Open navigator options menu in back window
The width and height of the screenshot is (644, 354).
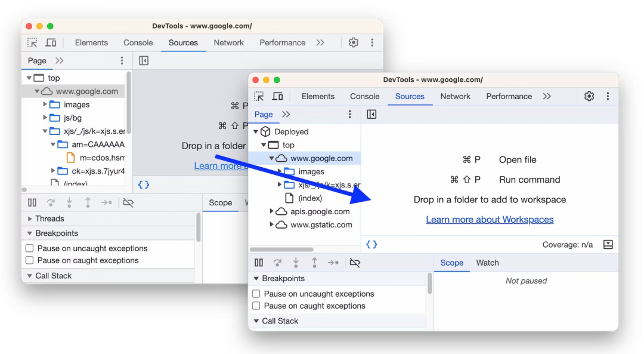pos(122,61)
